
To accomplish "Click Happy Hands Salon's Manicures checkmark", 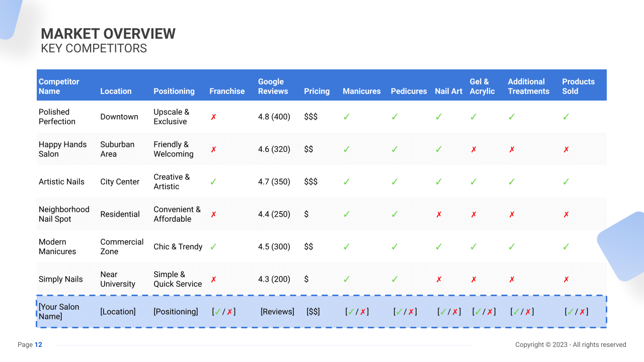I will [346, 149].
